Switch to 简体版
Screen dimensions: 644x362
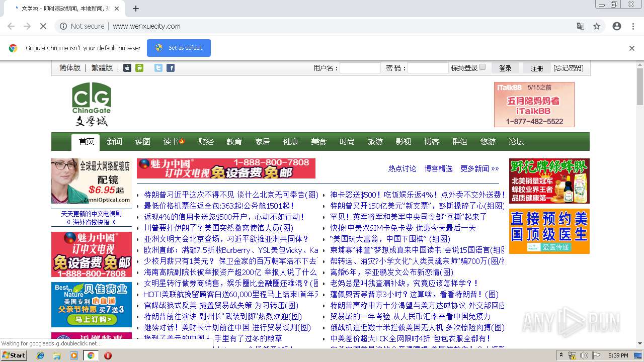70,68
